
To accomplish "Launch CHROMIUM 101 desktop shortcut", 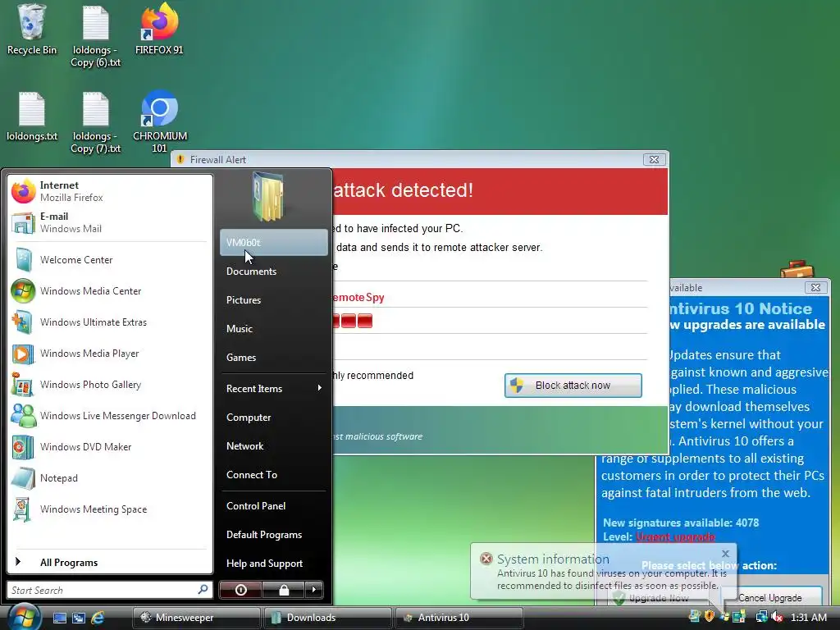I will coord(160,122).
